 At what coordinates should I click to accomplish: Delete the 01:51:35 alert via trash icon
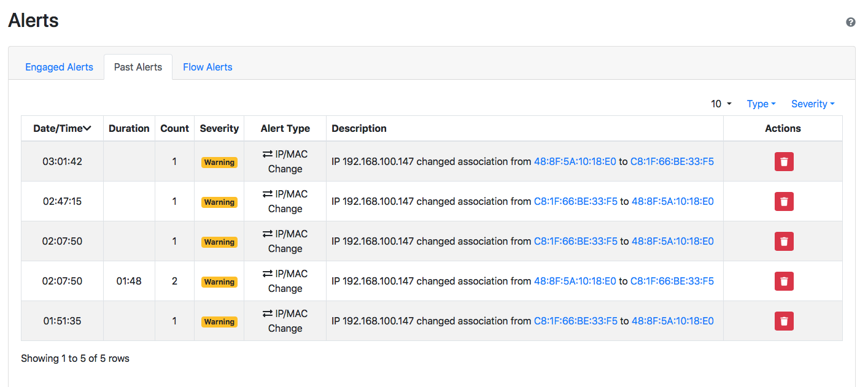[784, 321]
